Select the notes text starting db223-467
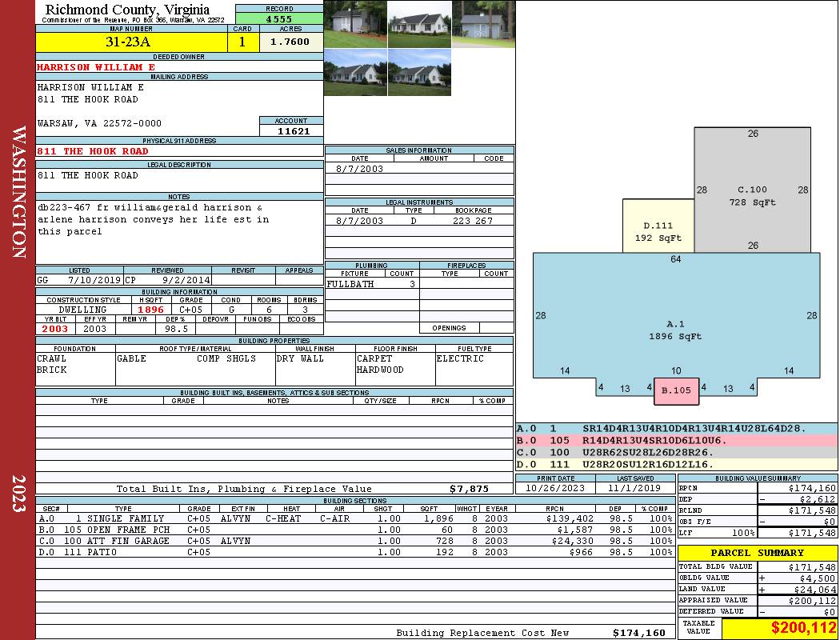This screenshot has width=840, height=640. point(154,219)
